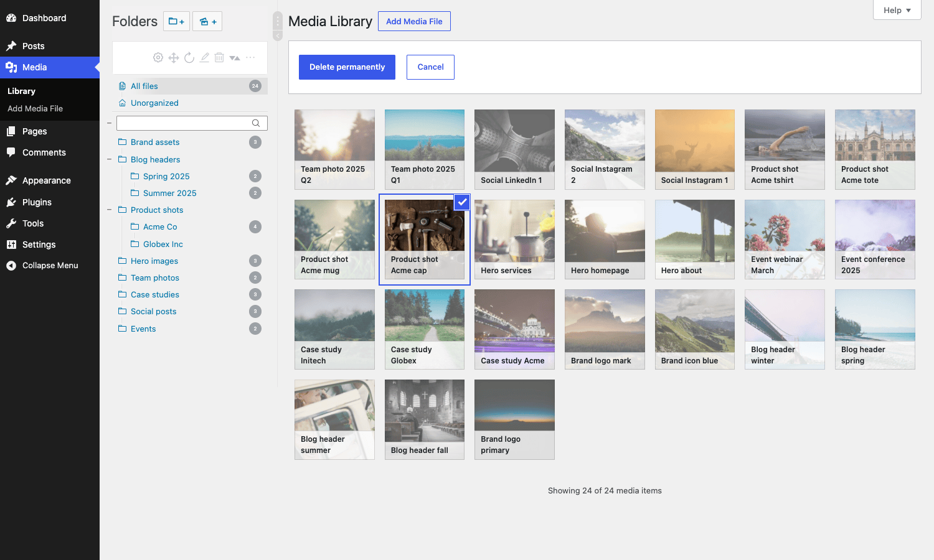The image size is (934, 560).
Task: Select Social LinkedIn 1 thumbnail
Action: pyautogui.click(x=514, y=149)
